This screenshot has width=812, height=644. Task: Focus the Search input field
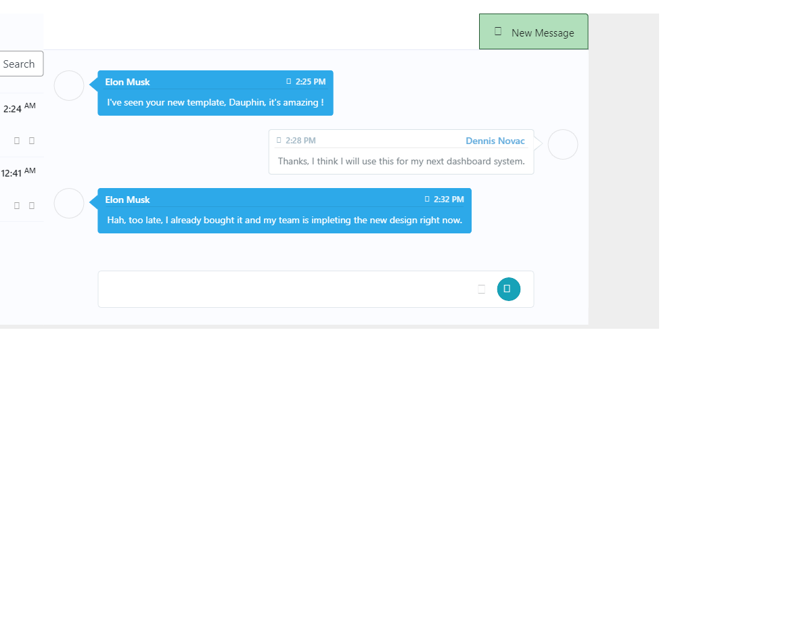[20, 64]
